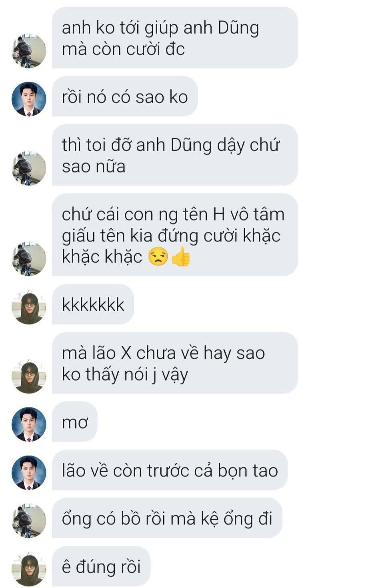The width and height of the screenshot is (378, 588).
Task: Tap avatar beside 'ổng có bồ rồi' message
Action: (x=29, y=520)
